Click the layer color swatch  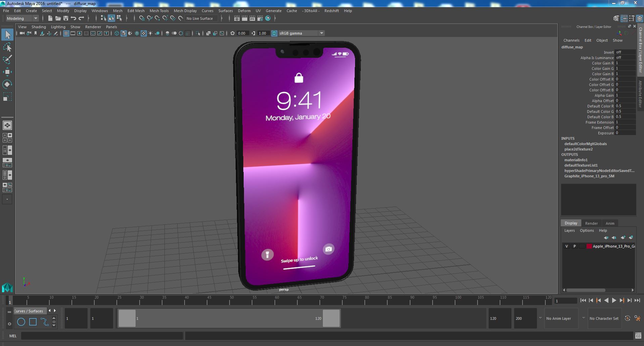[x=589, y=246]
